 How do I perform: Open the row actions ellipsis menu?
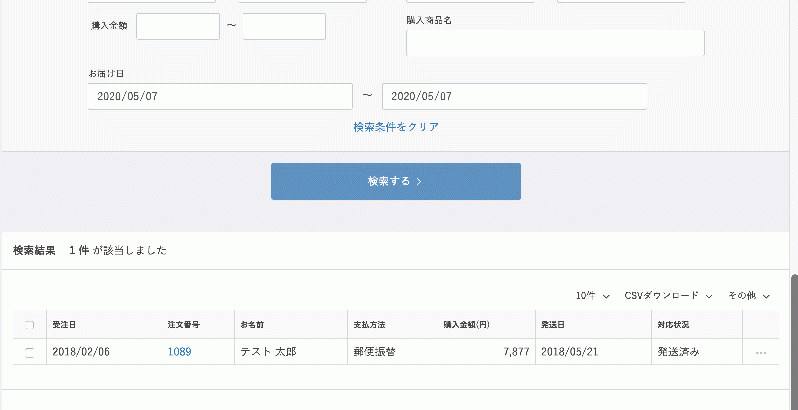(x=760, y=353)
